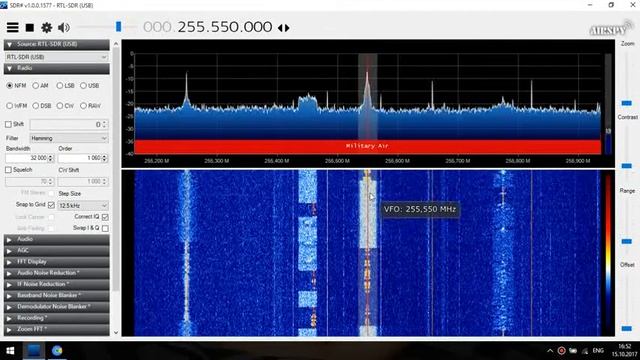
Task: Open the 12.5 kHz step size dropdown
Action: pyautogui.click(x=83, y=205)
